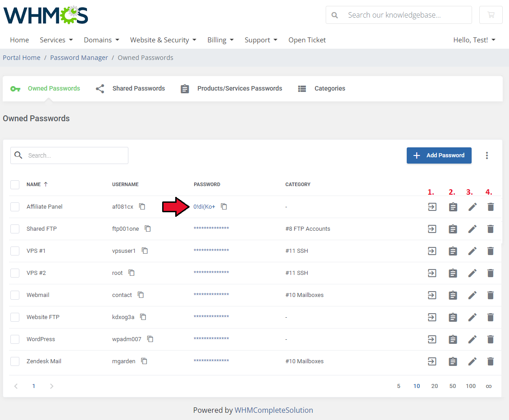Open login icon for VPS #1
Image resolution: width=509 pixels, height=420 pixels.
(x=432, y=251)
